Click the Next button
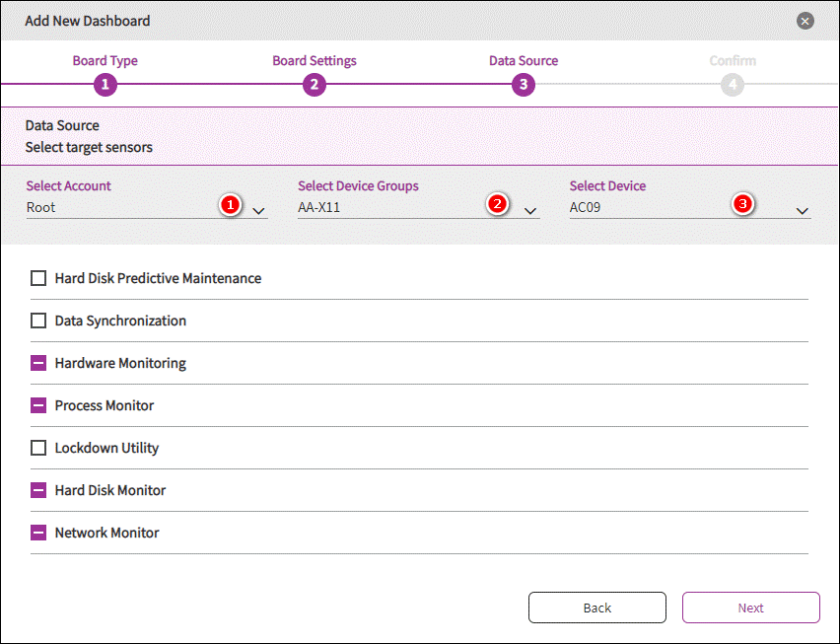 pyautogui.click(x=750, y=608)
